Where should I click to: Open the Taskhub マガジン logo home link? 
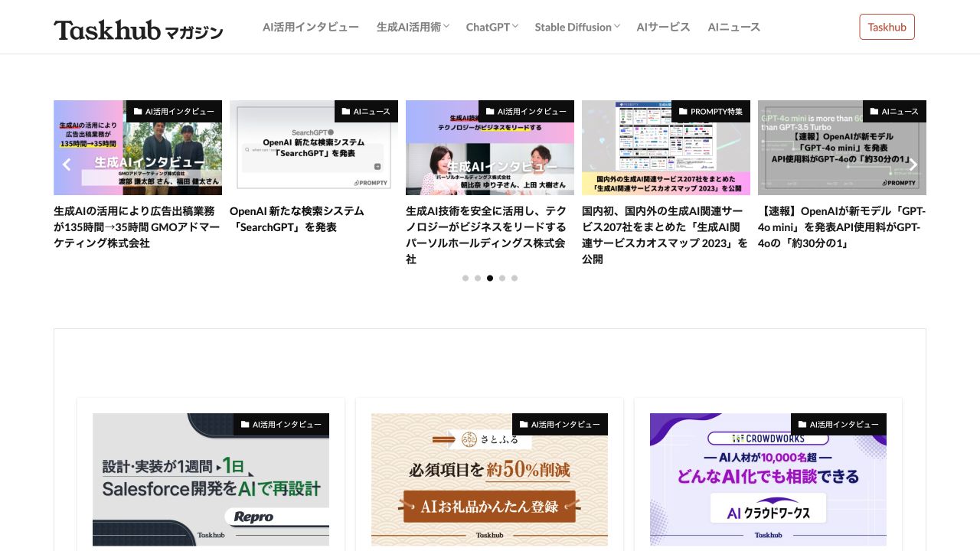[139, 29]
